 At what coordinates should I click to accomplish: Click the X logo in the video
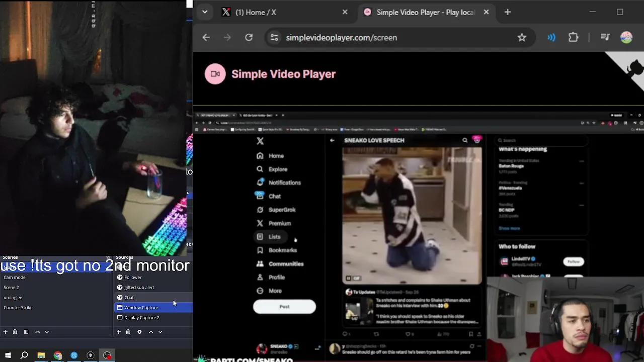click(x=260, y=141)
